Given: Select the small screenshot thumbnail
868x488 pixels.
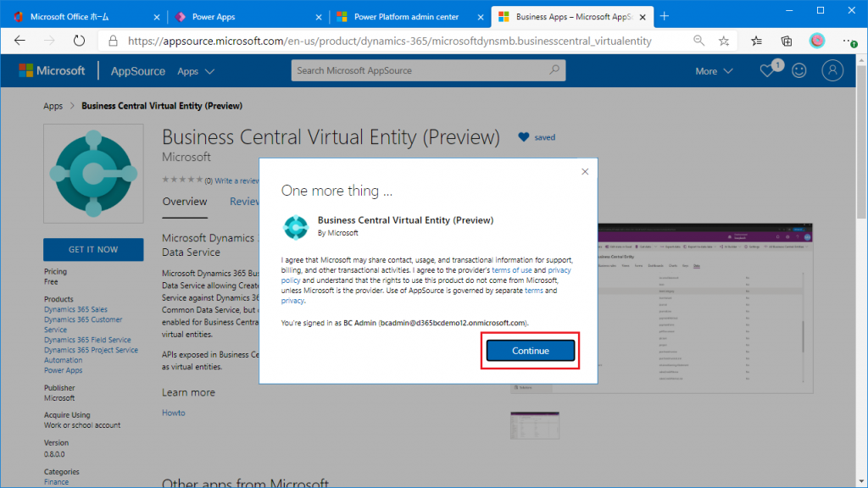Looking at the screenshot, I should coord(535,425).
